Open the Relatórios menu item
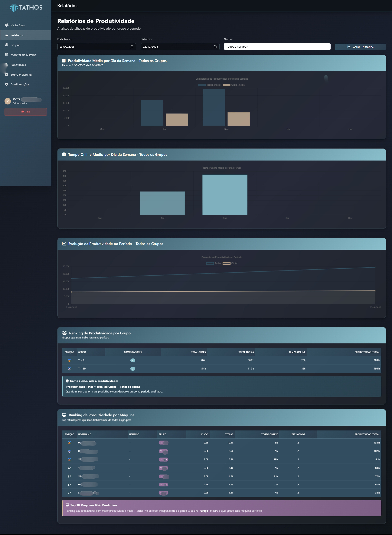Image resolution: width=392 pixels, height=535 pixels. click(x=17, y=35)
